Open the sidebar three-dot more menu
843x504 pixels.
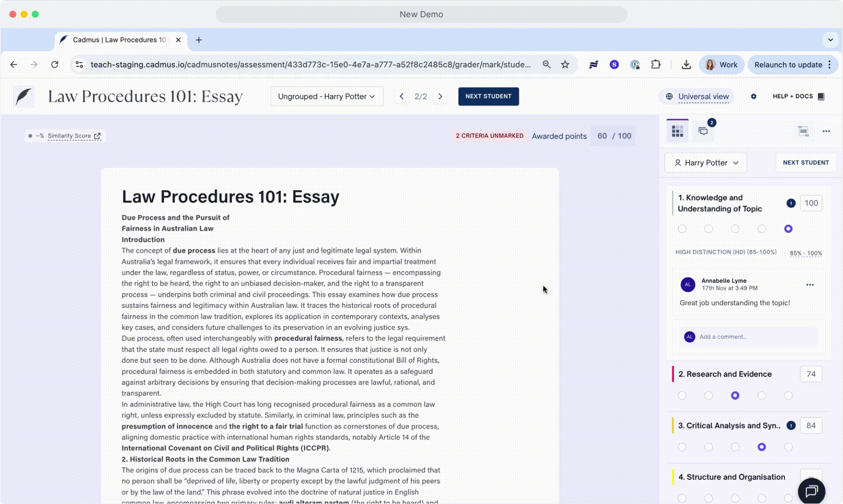(x=826, y=131)
